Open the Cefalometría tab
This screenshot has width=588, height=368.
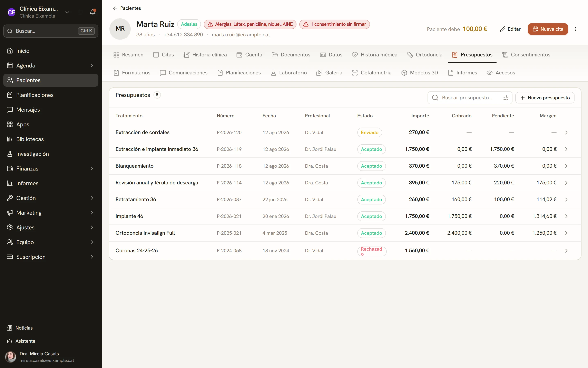click(x=372, y=73)
